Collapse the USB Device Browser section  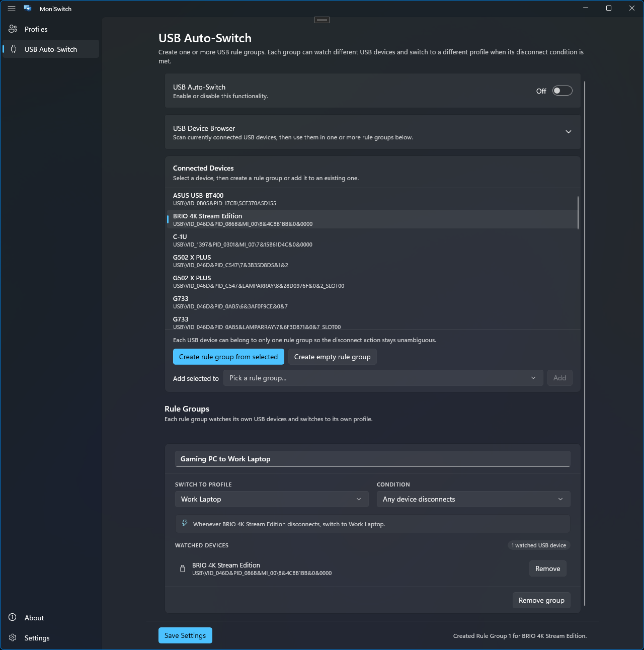point(568,132)
